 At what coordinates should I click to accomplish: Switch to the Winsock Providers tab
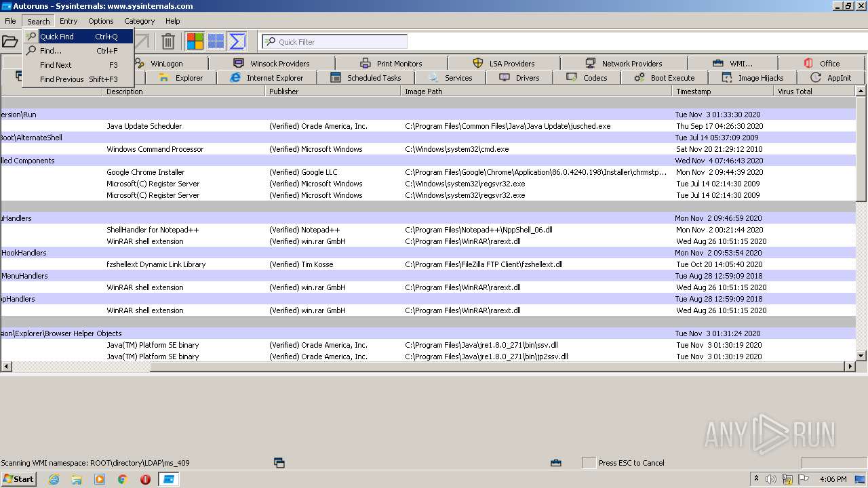pyautogui.click(x=272, y=64)
